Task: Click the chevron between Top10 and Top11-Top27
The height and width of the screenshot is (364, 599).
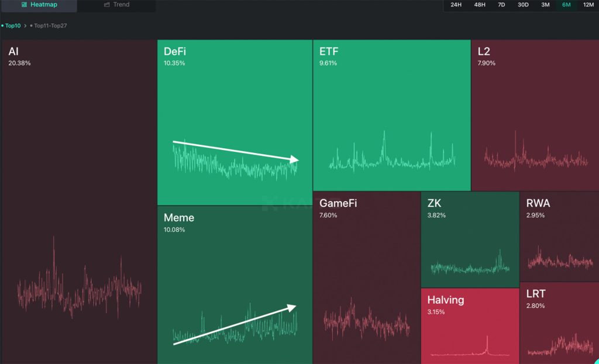Action: point(25,26)
